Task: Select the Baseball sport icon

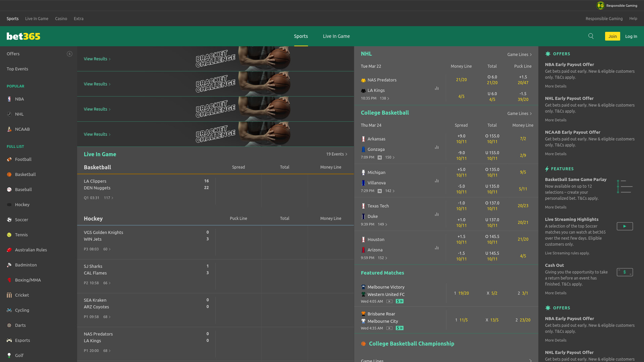Action: pos(9,189)
